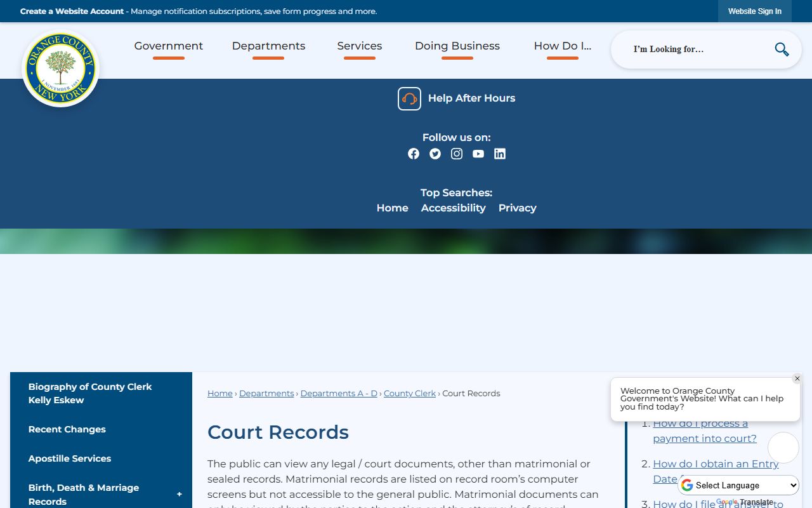The height and width of the screenshot is (508, 812).
Task: Open the Privacy top search link
Action: [517, 208]
